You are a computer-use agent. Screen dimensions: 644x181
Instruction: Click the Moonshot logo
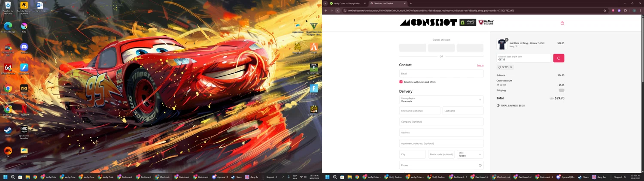pos(428,22)
